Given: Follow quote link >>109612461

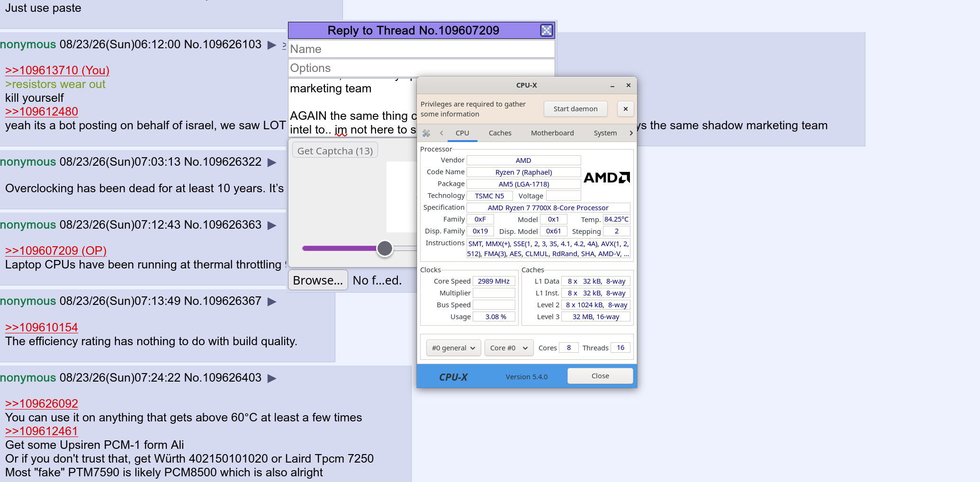Looking at the screenshot, I should (42, 431).
